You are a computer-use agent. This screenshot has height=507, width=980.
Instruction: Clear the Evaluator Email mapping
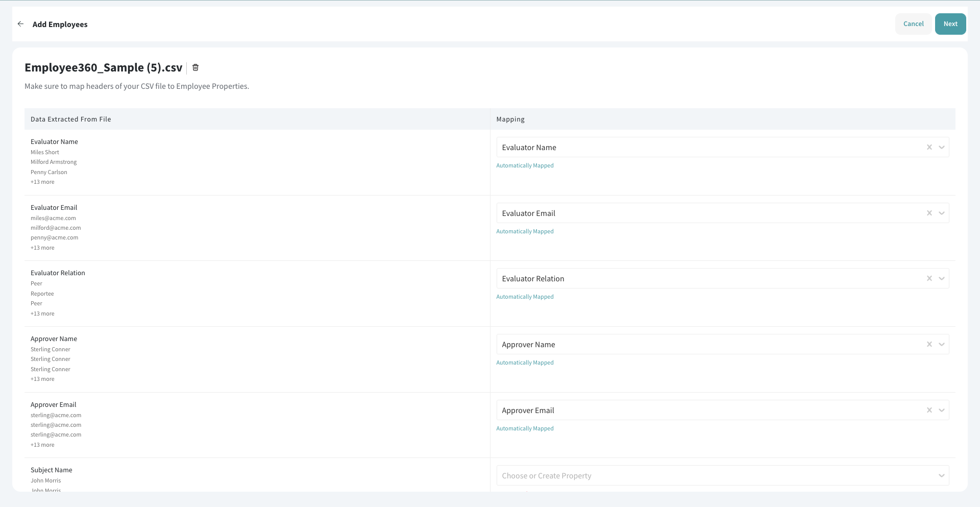point(929,213)
